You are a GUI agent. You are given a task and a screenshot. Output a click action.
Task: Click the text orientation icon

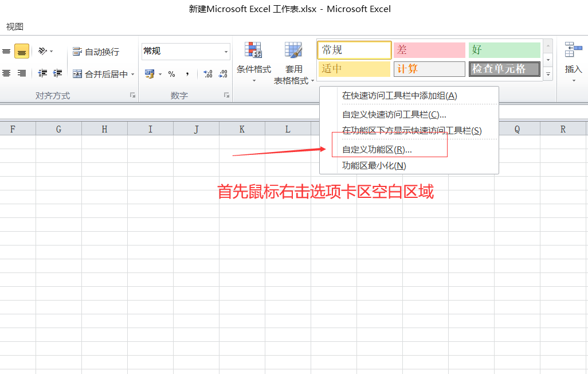[43, 51]
